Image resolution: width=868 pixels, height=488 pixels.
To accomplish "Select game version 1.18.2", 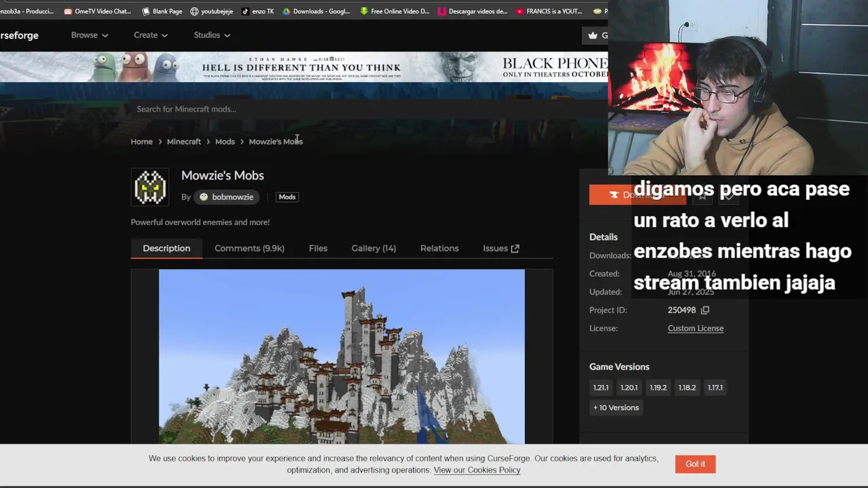I will tap(687, 388).
